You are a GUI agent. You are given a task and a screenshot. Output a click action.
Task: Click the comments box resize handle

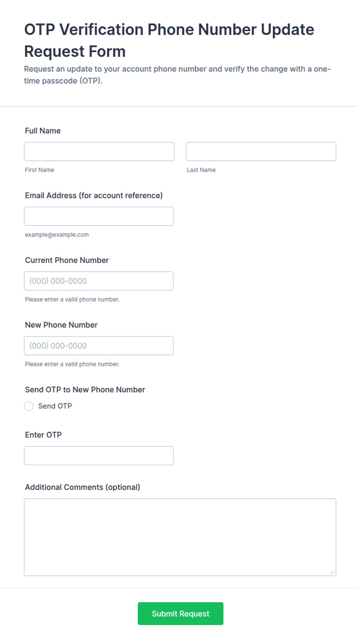(332, 572)
